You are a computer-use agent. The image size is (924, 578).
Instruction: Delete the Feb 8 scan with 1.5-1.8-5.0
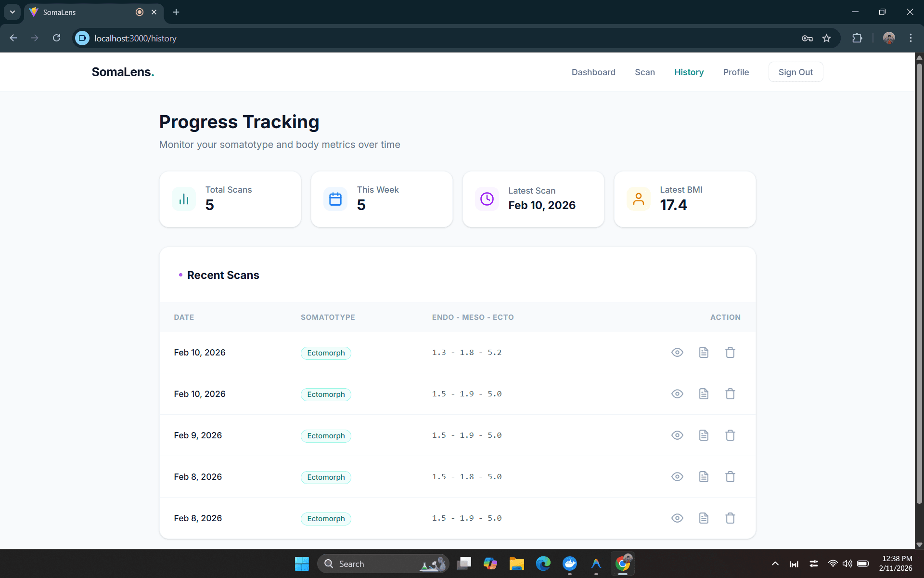point(730,477)
